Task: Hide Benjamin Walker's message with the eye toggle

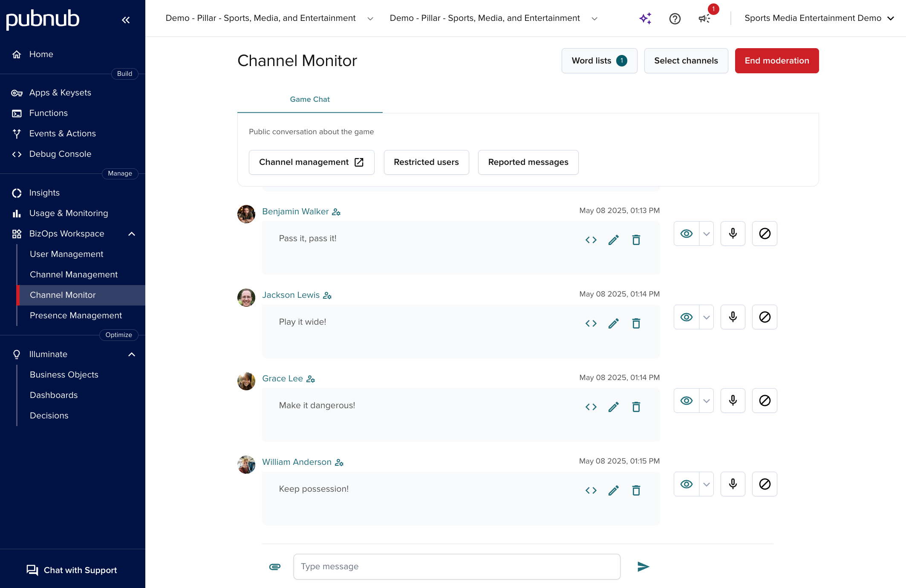Action: click(686, 233)
